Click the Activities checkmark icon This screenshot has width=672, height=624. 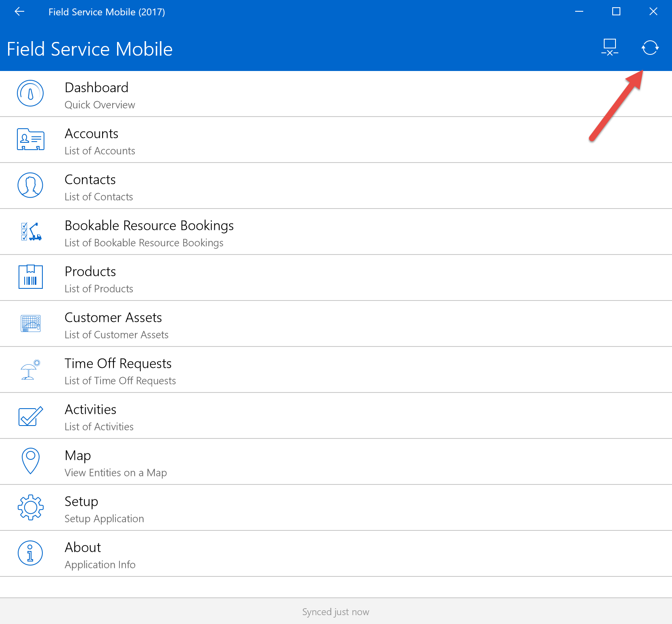(31, 416)
